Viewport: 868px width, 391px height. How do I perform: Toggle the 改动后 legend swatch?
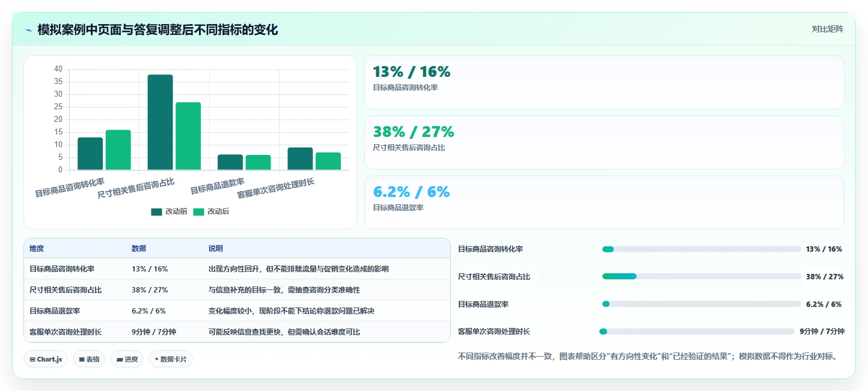[199, 211]
